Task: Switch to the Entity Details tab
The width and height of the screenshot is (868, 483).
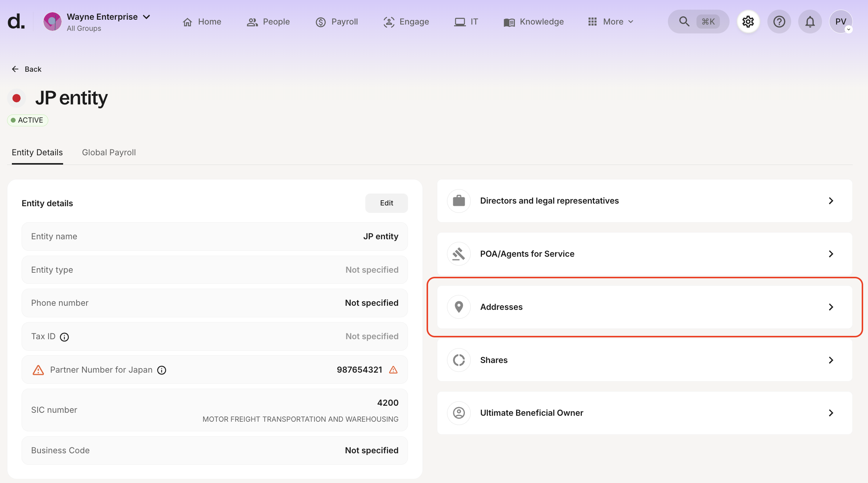Action: (37, 152)
